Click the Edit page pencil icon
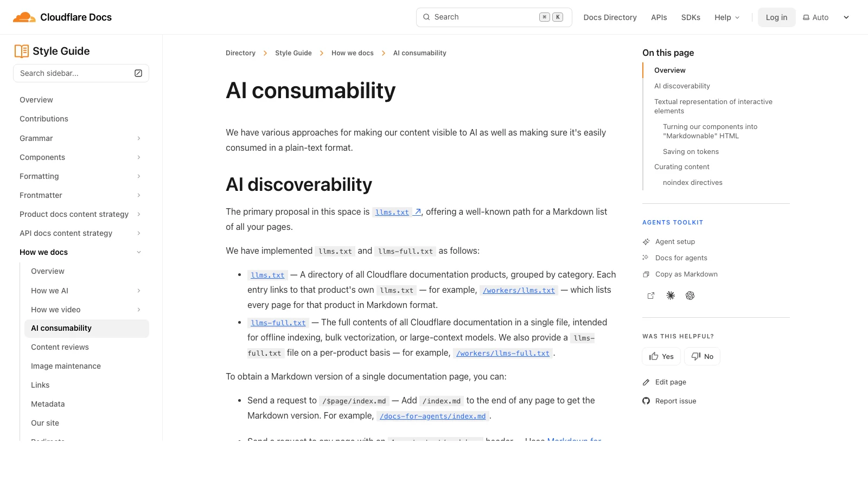This screenshot has height=488, width=868. pyautogui.click(x=646, y=382)
